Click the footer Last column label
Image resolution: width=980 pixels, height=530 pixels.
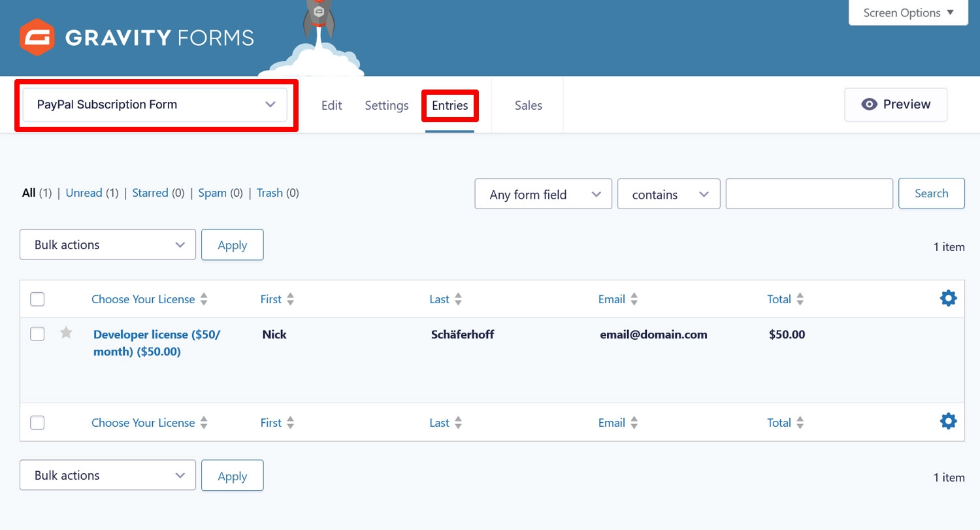click(439, 423)
